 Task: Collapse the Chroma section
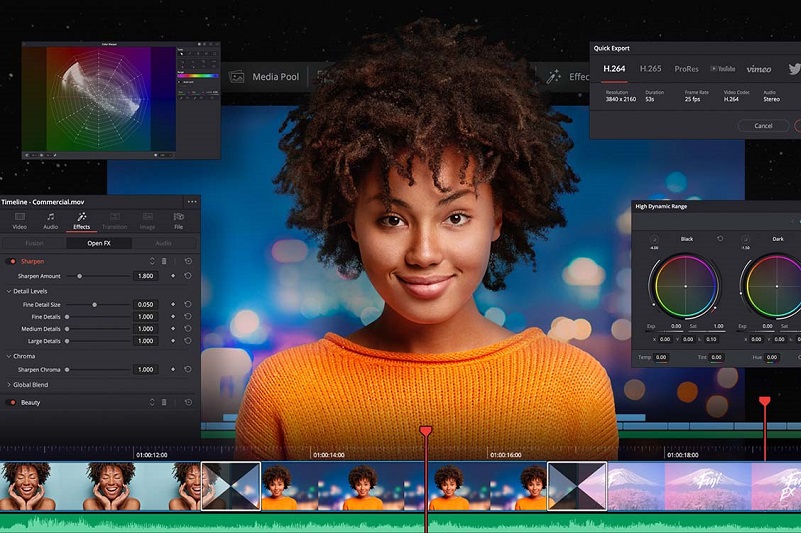[x=9, y=356]
